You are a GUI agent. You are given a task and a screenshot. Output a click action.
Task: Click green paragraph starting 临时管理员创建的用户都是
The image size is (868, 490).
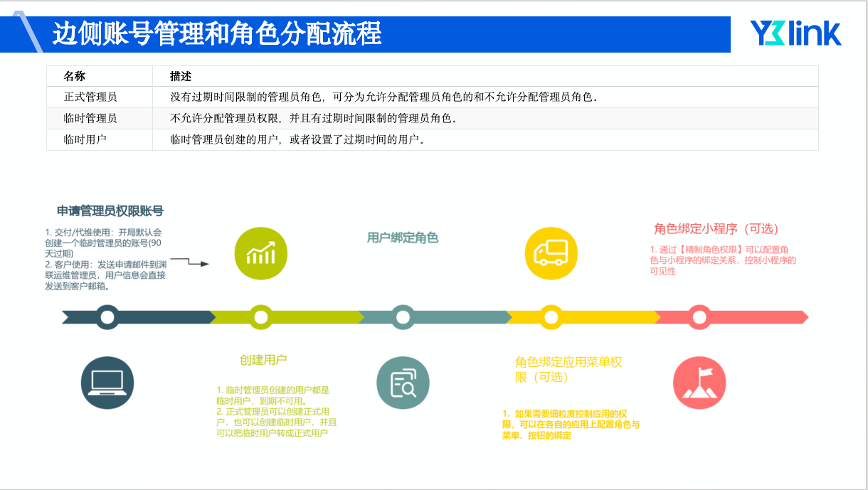pyautogui.click(x=277, y=411)
